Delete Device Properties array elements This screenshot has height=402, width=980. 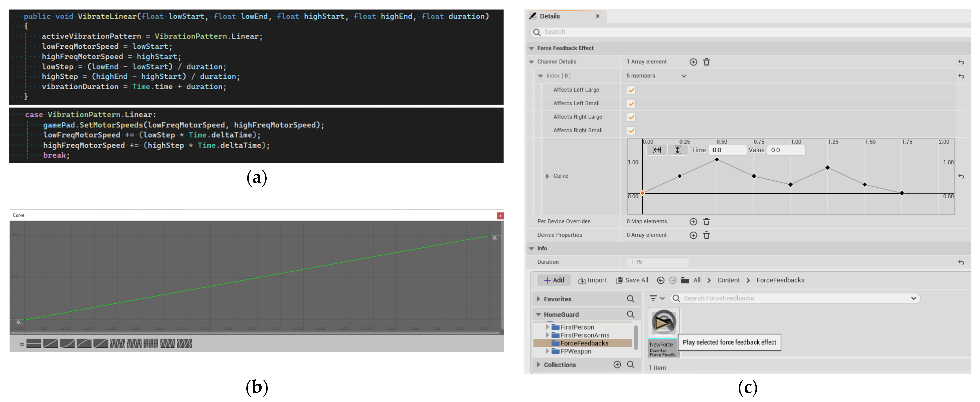tap(706, 236)
